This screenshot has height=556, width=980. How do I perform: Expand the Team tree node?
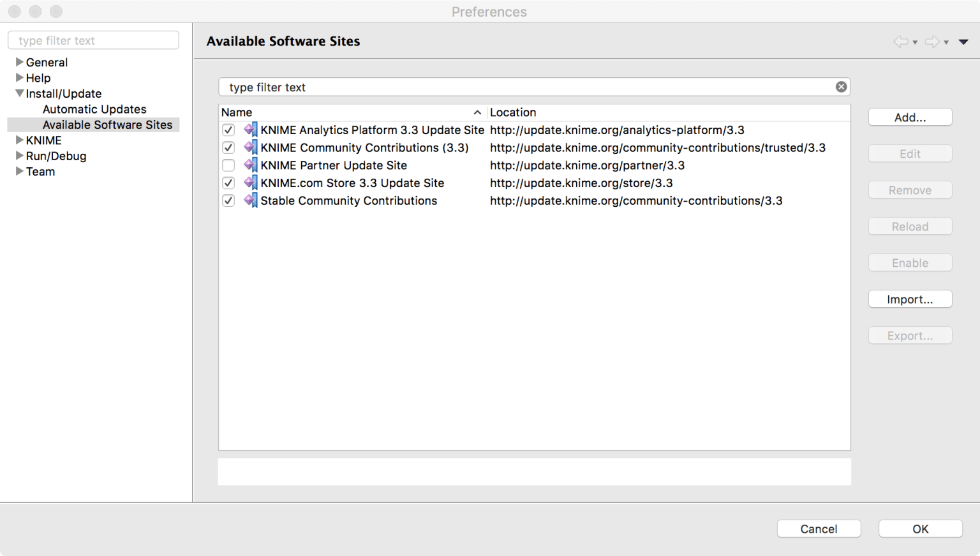coord(19,171)
